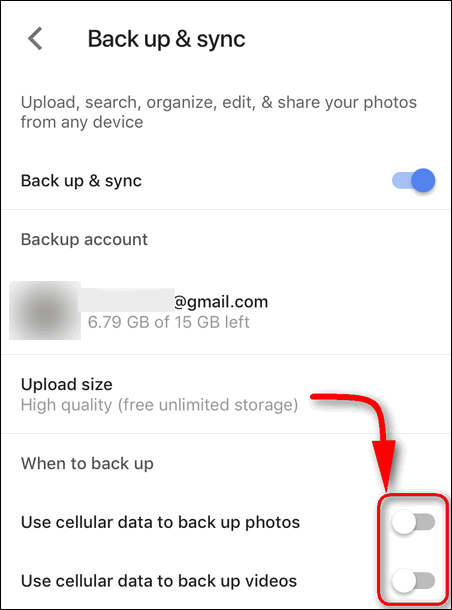Select the When to back up section header
Viewport: 452px width, 610px height.
(87, 464)
